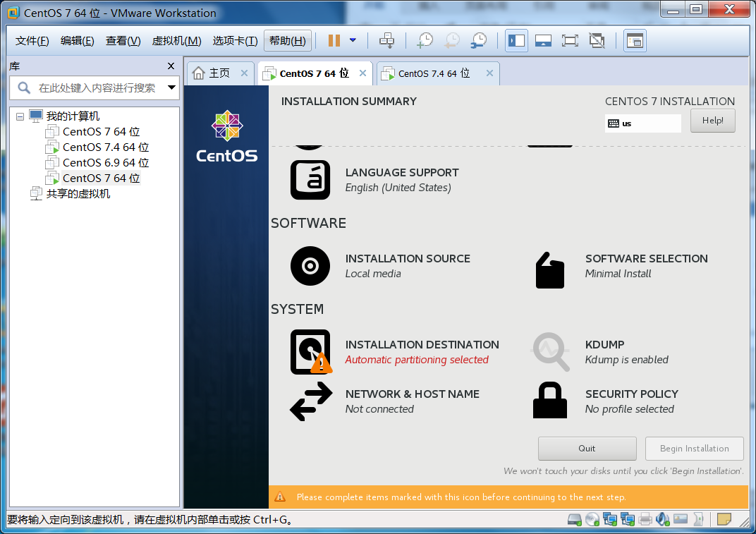Pause the virtual machine from the toolbar

coord(334,40)
